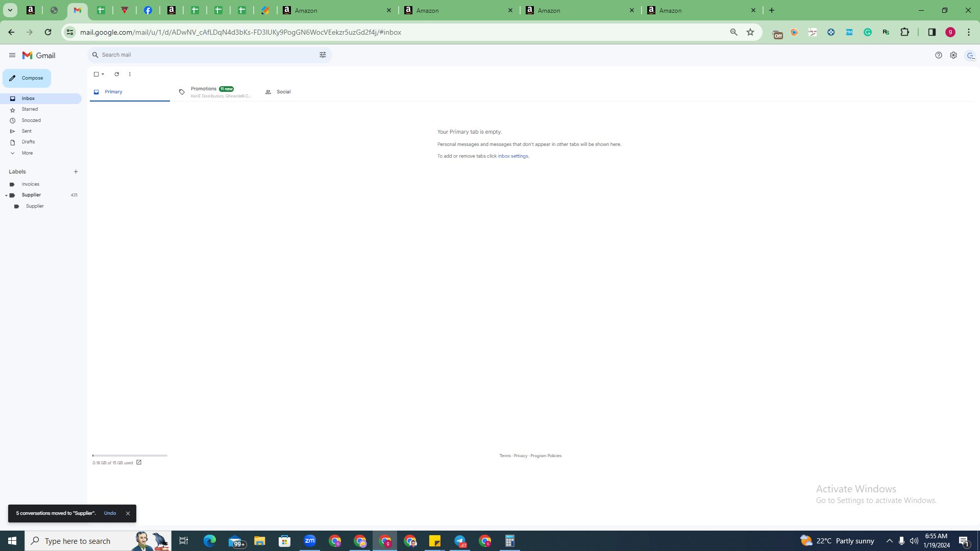Open the Chrome profile avatar
This screenshot has height=551, width=980.
(x=950, y=32)
